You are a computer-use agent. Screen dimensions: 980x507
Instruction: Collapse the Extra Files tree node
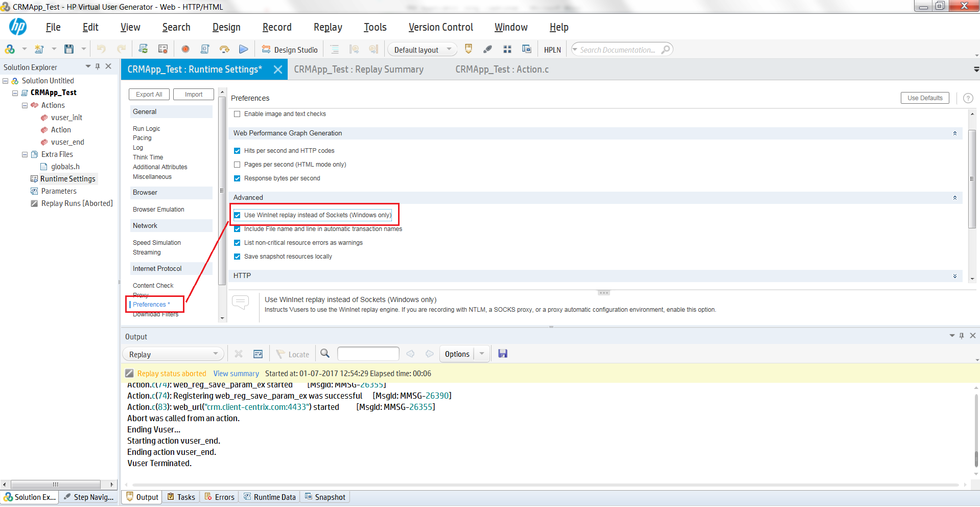click(x=25, y=154)
